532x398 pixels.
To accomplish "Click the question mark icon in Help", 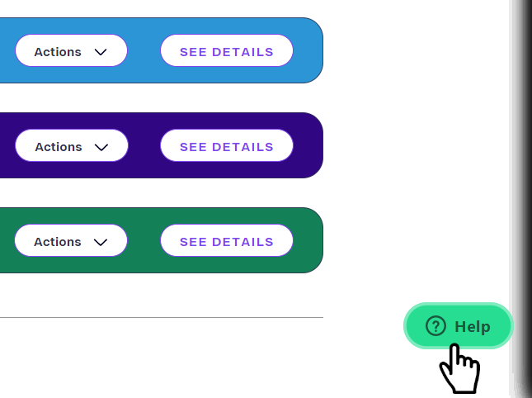I will click(435, 326).
